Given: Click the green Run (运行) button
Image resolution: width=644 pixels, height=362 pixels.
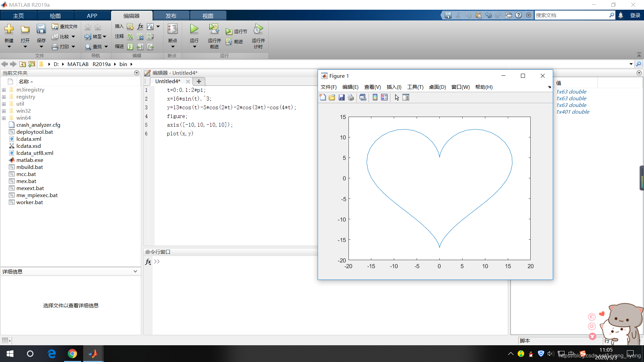Looking at the screenshot, I should point(194,29).
